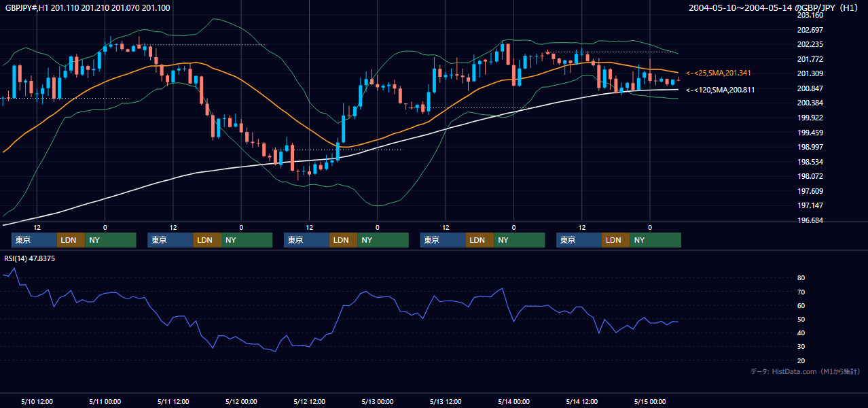The height and width of the screenshot is (408, 868).
Task: Click the 200.384 price axis label
Action: [x=810, y=103]
